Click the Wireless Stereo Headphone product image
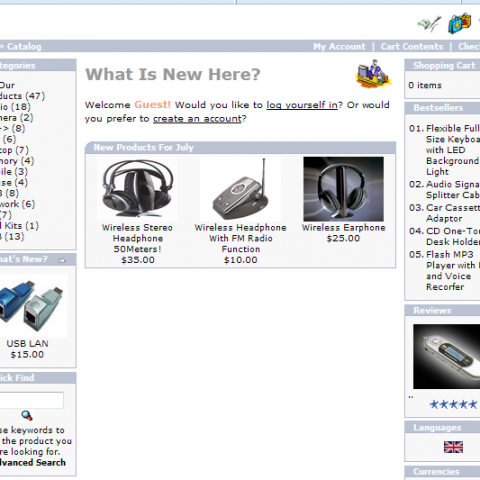The image size is (480, 480). 137,188
